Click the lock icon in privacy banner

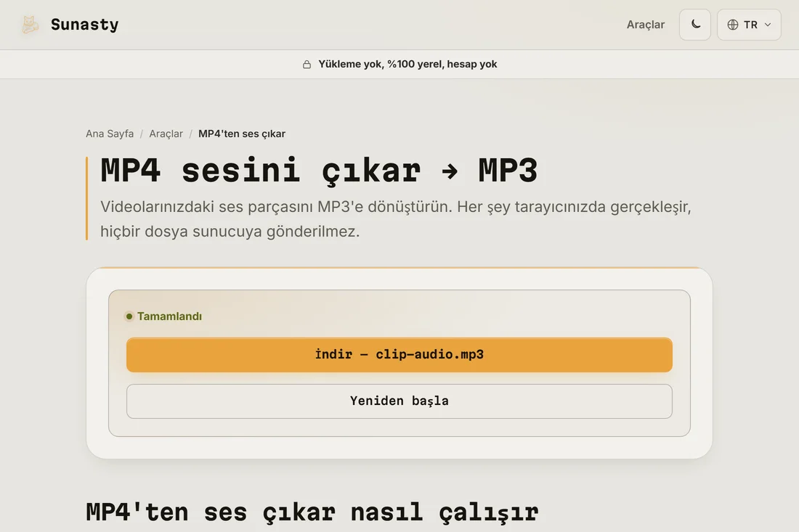pyautogui.click(x=307, y=64)
